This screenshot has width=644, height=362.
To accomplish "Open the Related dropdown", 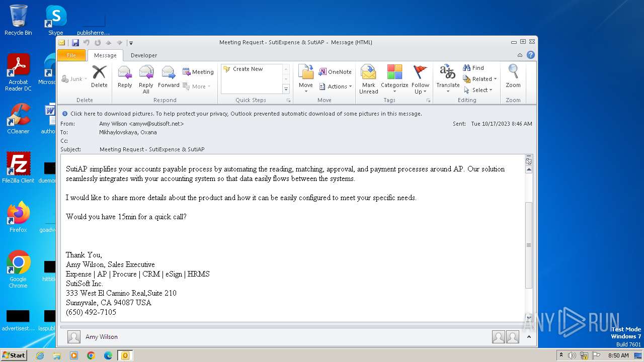I will tap(480, 79).
